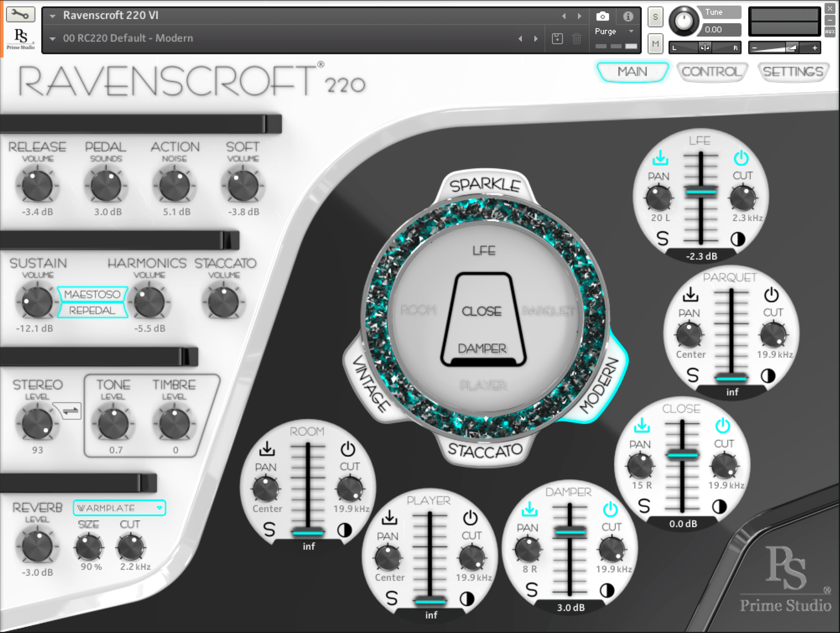
Task: Solo the Close mic channel
Action: (644, 506)
